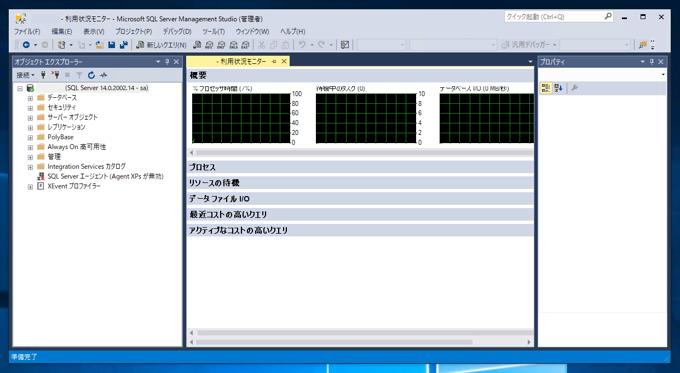Open the 編集(E) menu
This screenshot has width=680, height=373.
(x=62, y=32)
